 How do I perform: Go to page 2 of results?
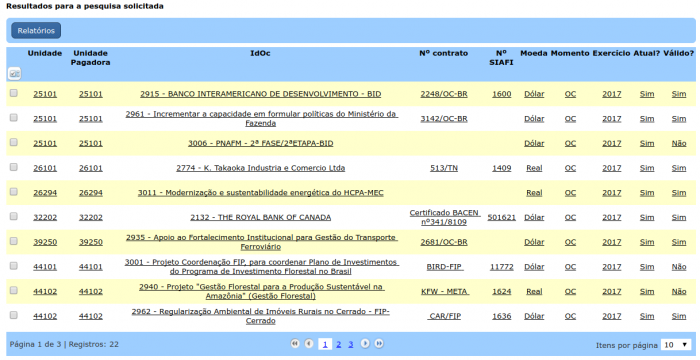pos(339,344)
